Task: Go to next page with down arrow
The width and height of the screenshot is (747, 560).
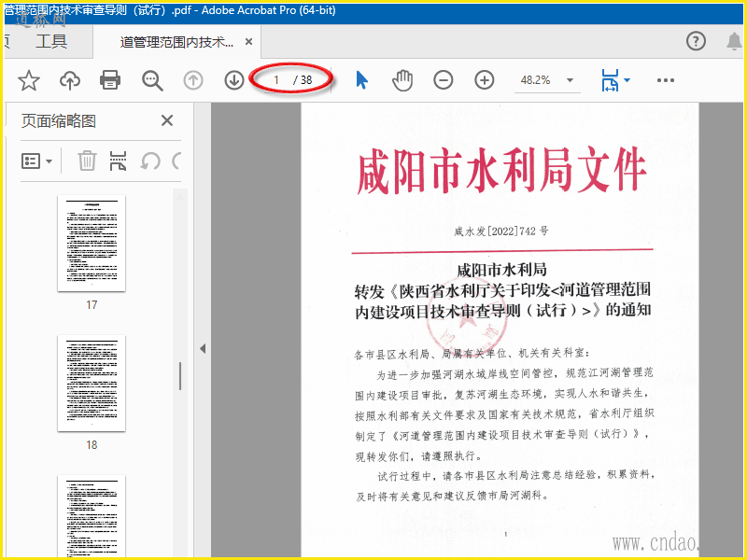Action: pos(234,80)
